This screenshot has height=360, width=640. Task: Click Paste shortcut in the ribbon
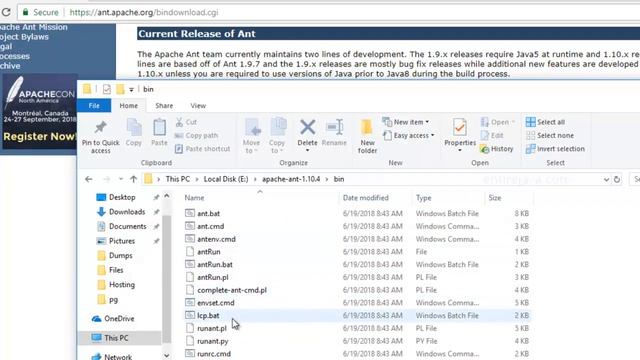pos(202,149)
